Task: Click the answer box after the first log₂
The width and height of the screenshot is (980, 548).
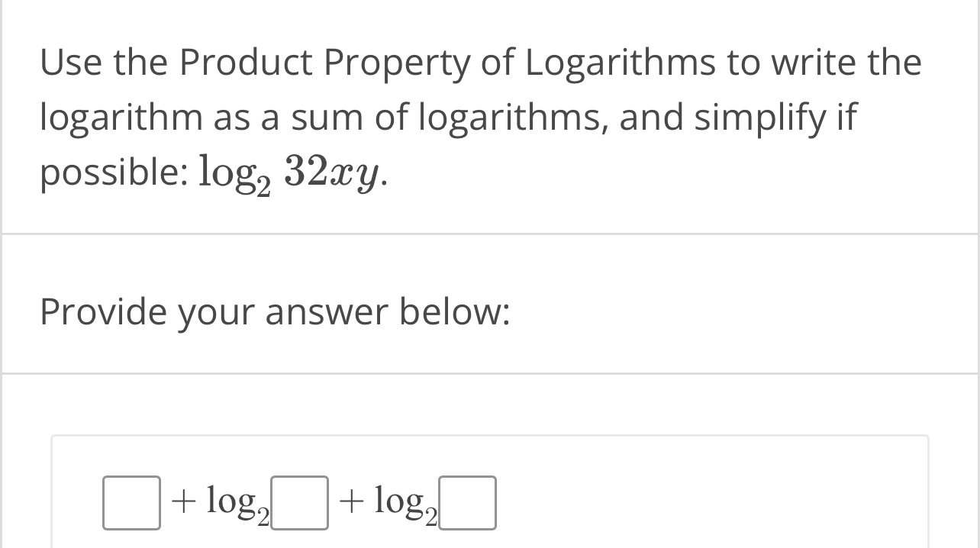Action: 300,502
